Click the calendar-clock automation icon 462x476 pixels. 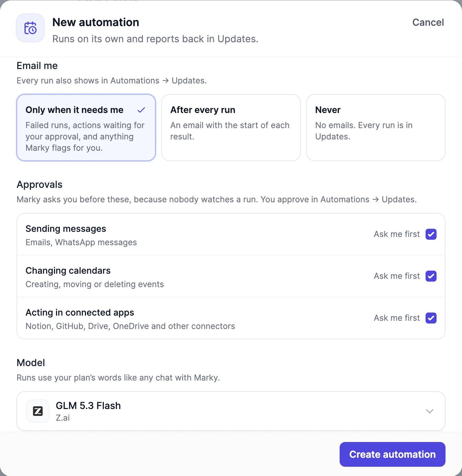pos(30,28)
